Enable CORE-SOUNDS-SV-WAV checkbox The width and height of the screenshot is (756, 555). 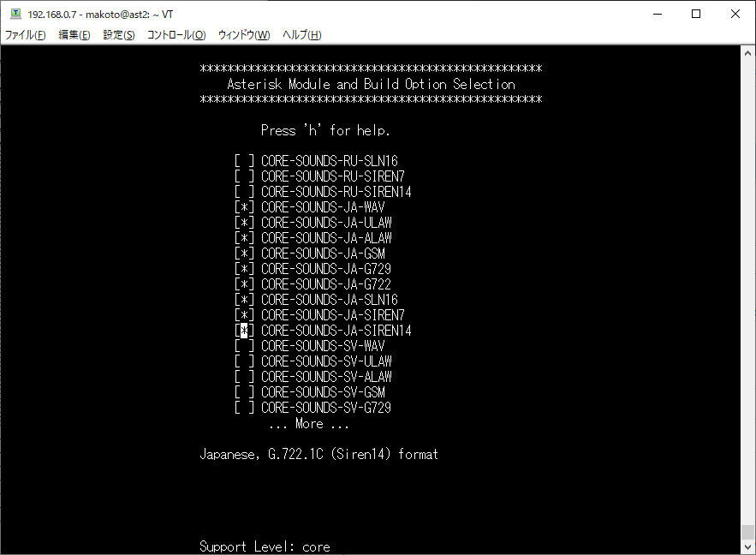(x=244, y=346)
